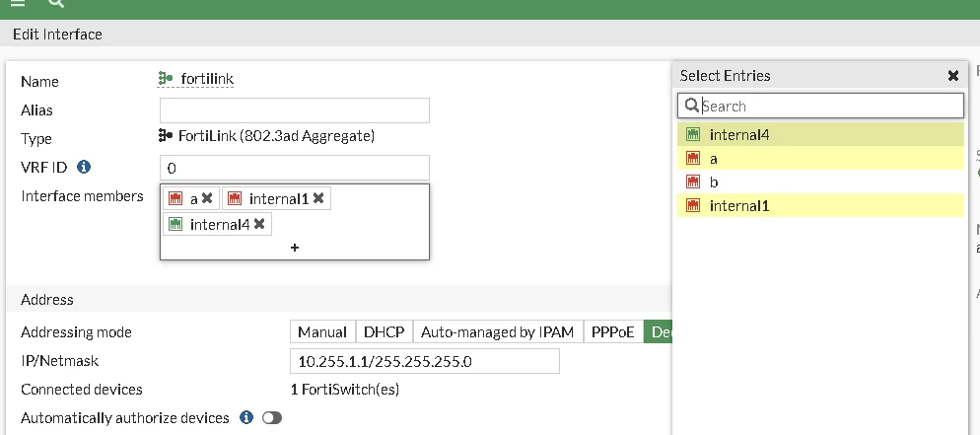Click red port icon of entry a in list
980x435 pixels.
[692, 158]
